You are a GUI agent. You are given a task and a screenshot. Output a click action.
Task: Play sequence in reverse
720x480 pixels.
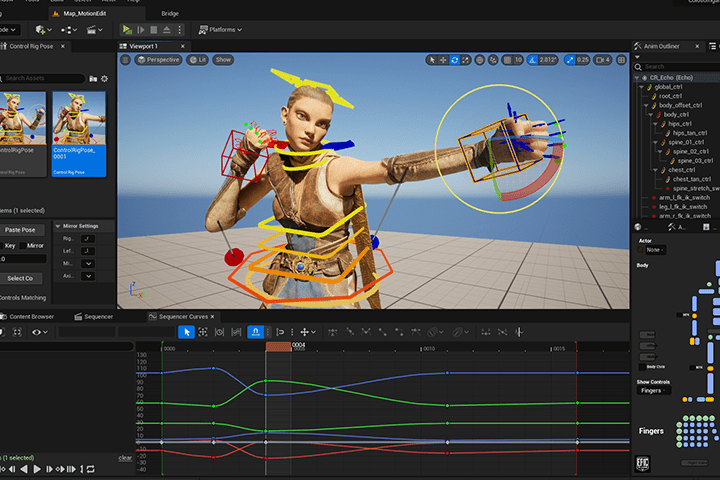[24, 469]
